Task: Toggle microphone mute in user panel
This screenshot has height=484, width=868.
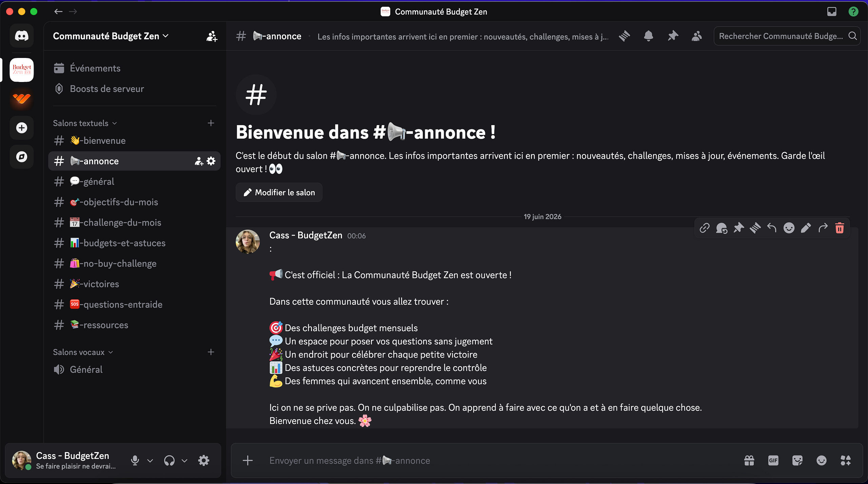Action: point(135,460)
